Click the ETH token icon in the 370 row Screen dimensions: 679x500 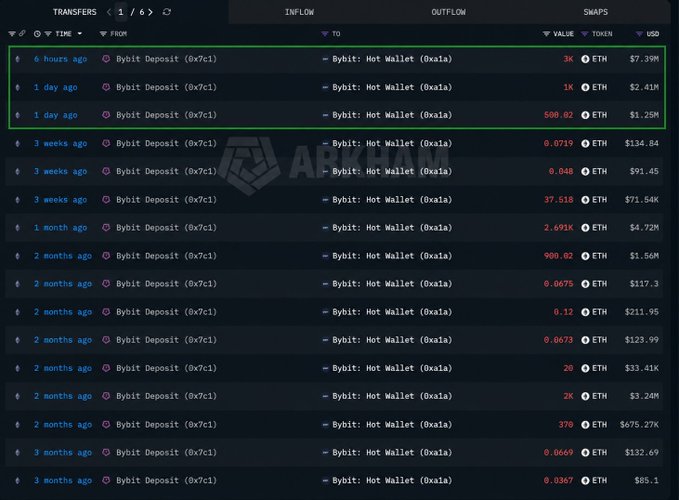(585, 425)
